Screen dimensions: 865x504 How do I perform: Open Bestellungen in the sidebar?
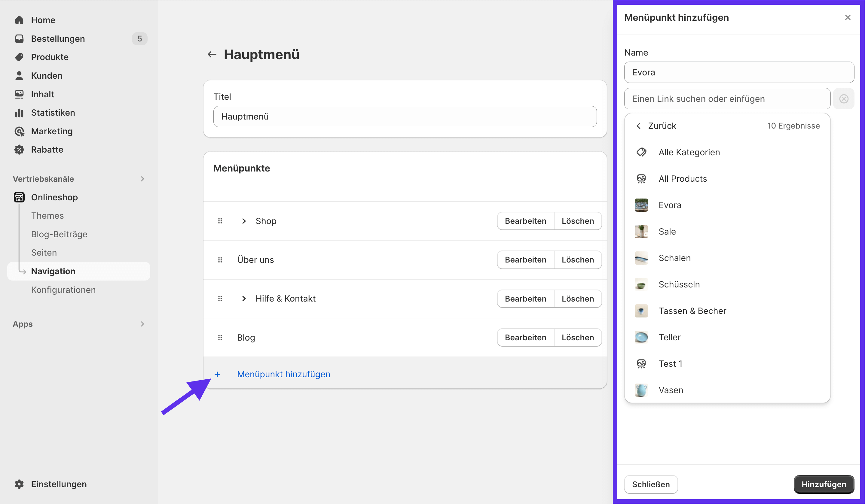58,38
